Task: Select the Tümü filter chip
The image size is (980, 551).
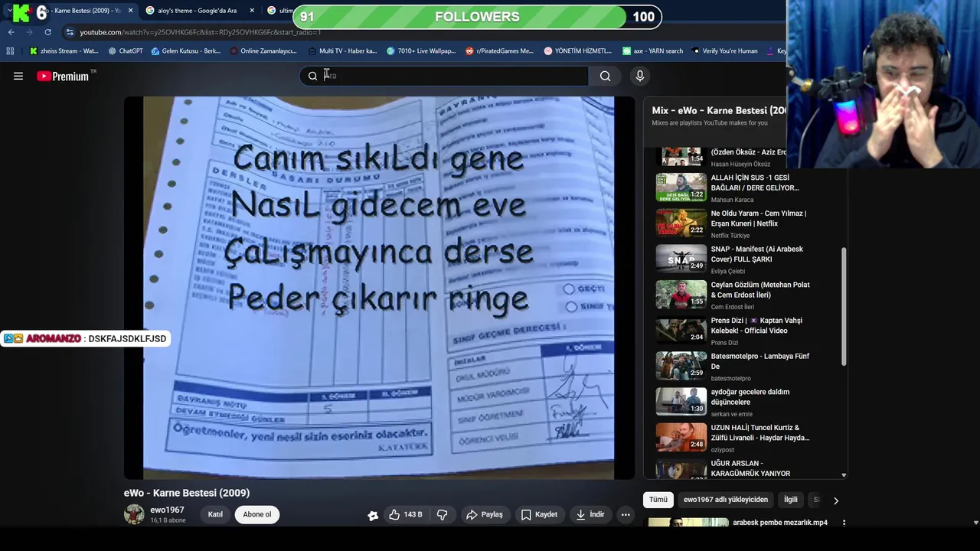Action: coord(658,500)
